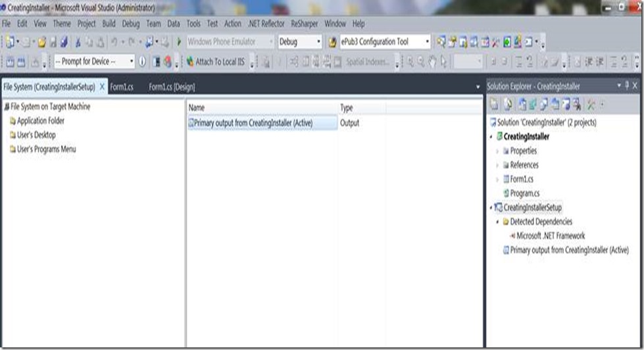Image resolution: width=644 pixels, height=350 pixels.
Task: Open the Prompt for Device dropdown
Action: 132,62
